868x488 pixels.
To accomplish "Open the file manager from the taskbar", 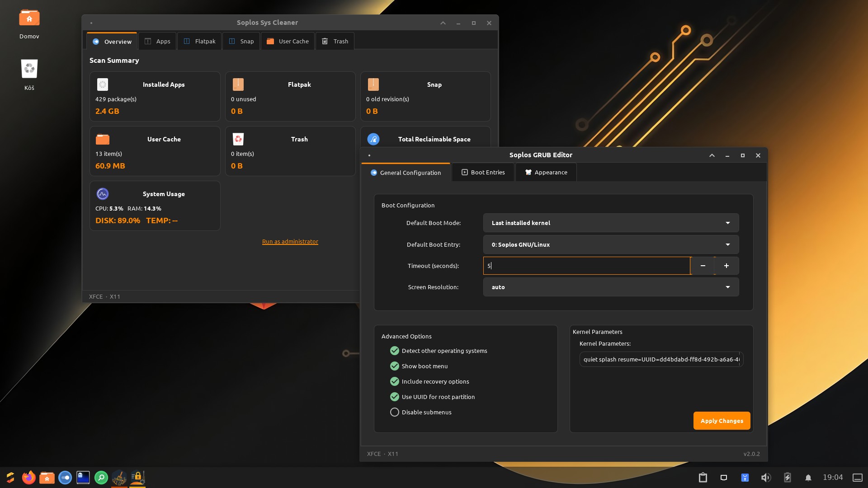I will coord(47,478).
